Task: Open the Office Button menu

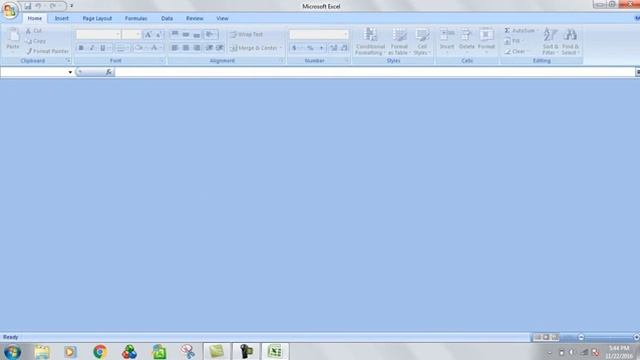Action: pos(9,10)
